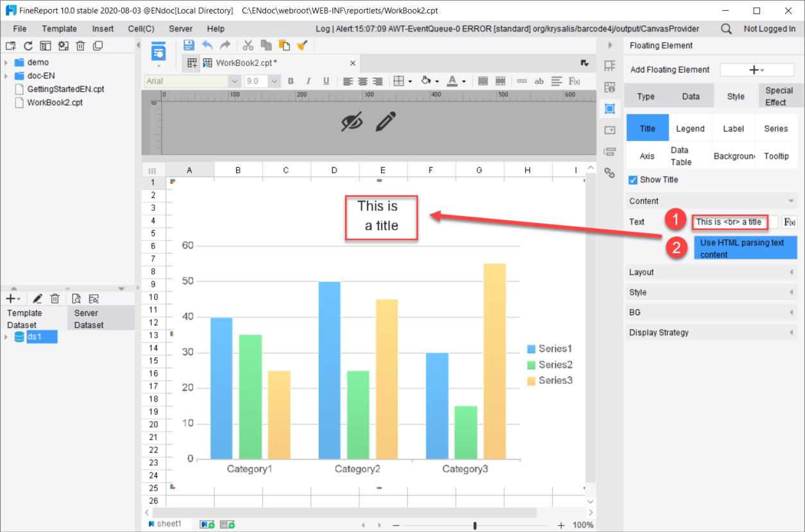
Task: Click Not Logged In link
Action: 769,29
